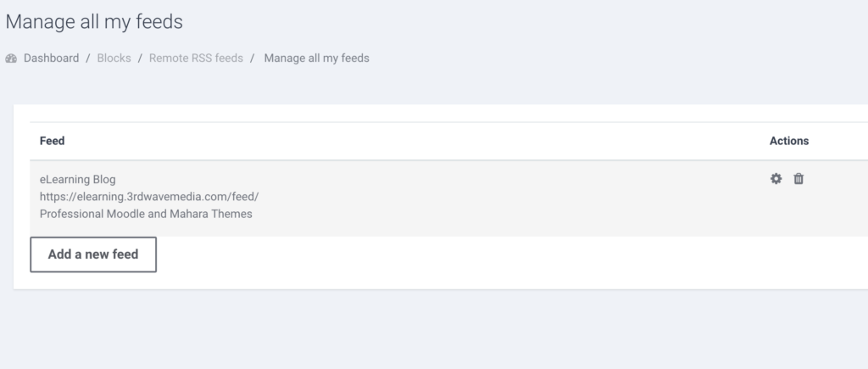Click blank header space between Feed and Actions
The height and width of the screenshot is (369, 868).
424,141
